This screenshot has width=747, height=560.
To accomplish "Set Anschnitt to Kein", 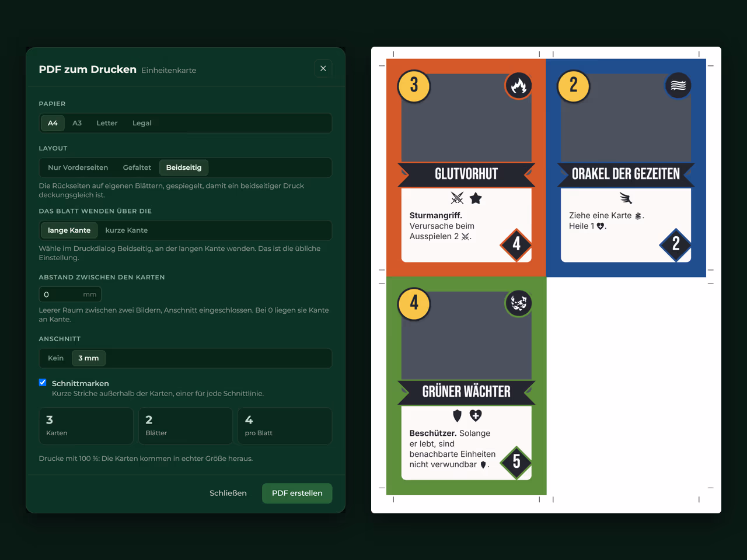I will (55, 358).
